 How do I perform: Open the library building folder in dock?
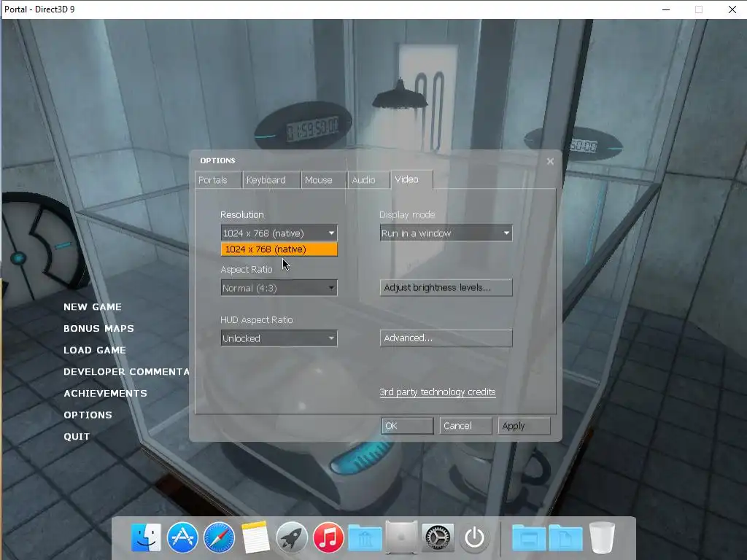click(x=365, y=538)
